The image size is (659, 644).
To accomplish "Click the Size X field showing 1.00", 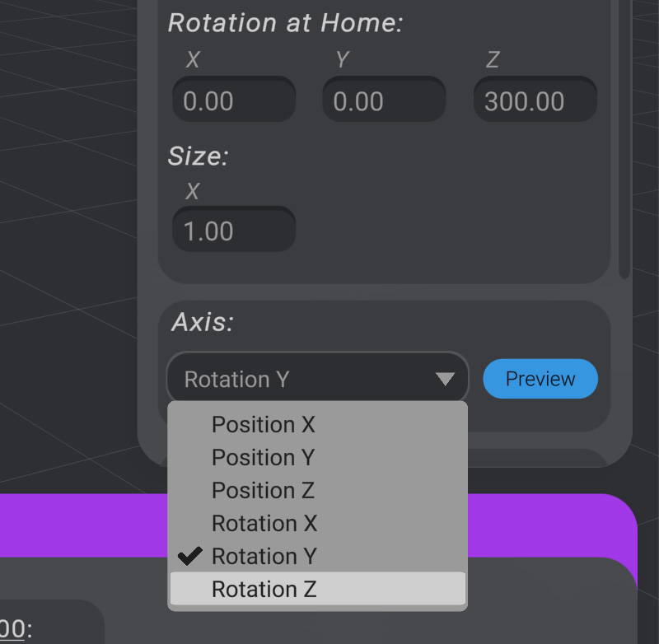I will click(x=233, y=231).
